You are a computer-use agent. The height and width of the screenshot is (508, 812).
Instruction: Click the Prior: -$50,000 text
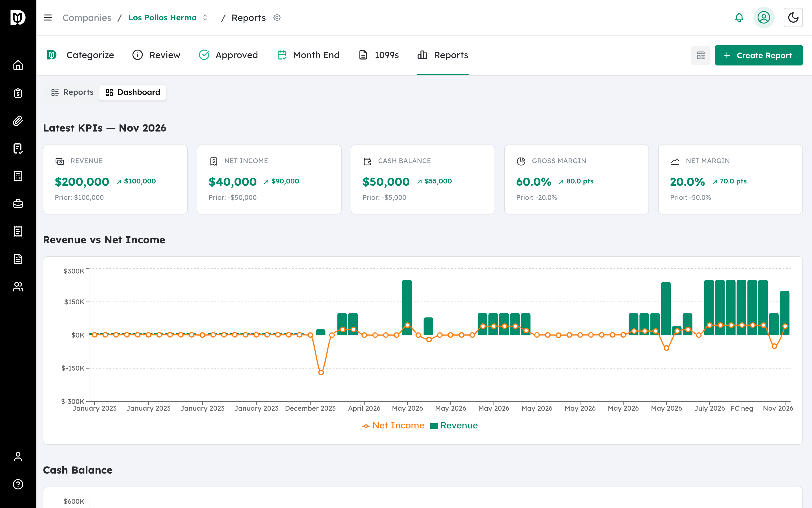tap(233, 198)
